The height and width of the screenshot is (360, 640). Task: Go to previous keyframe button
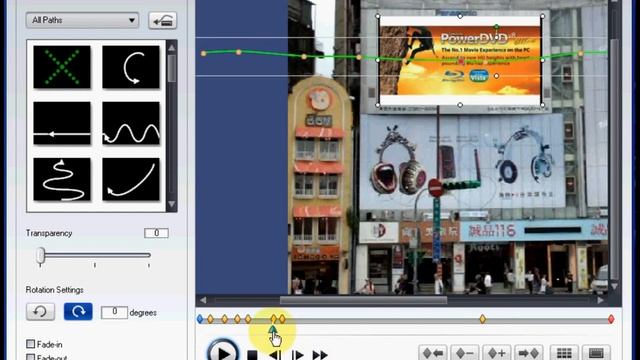[x=433, y=353]
